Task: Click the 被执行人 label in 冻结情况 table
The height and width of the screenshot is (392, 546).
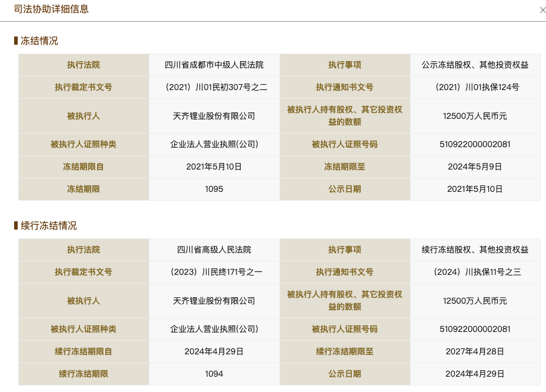Action: click(x=84, y=116)
